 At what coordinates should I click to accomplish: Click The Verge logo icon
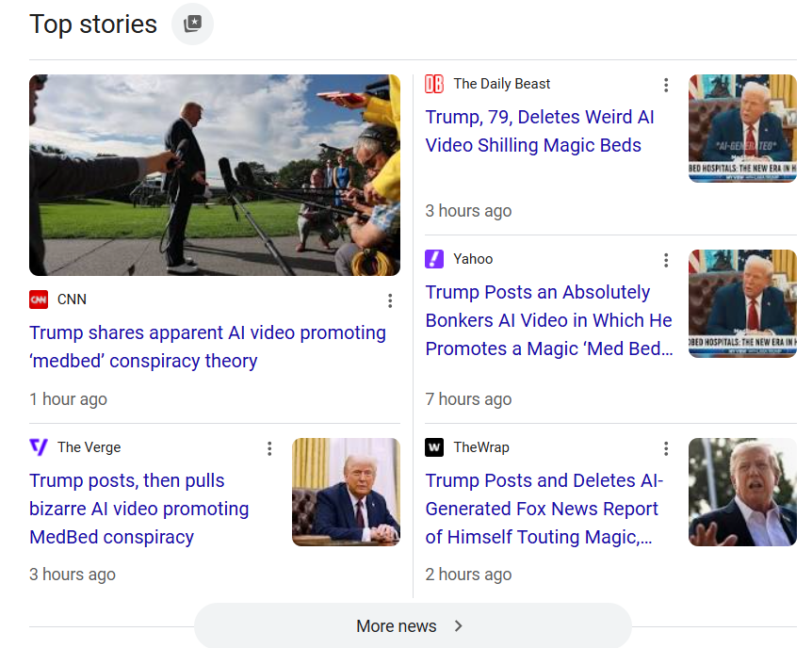(x=39, y=447)
